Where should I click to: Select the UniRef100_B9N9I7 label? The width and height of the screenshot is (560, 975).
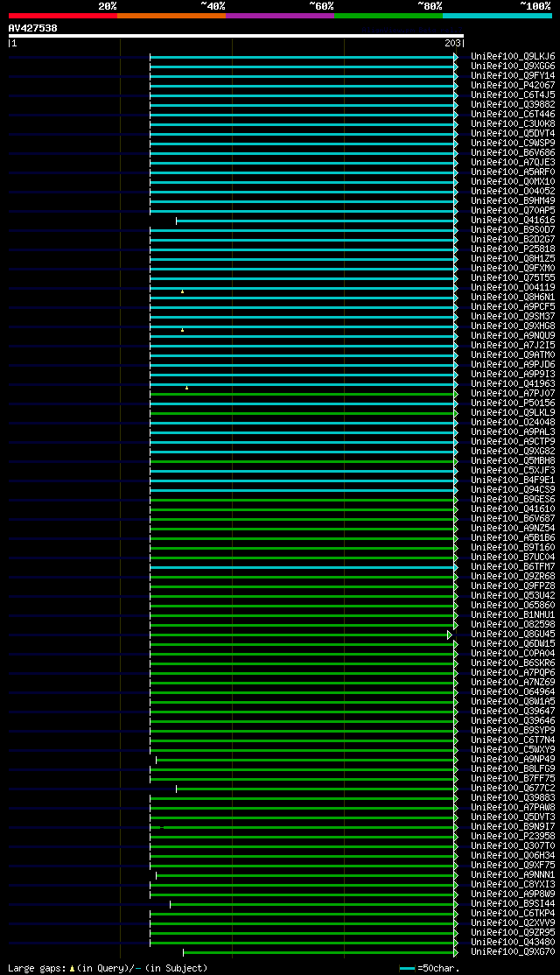point(513,827)
